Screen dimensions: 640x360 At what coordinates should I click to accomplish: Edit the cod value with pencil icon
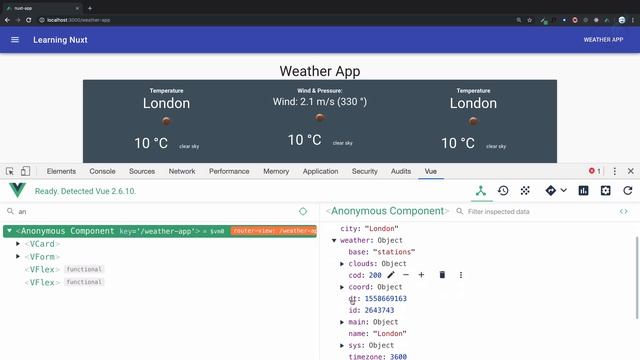click(391, 275)
